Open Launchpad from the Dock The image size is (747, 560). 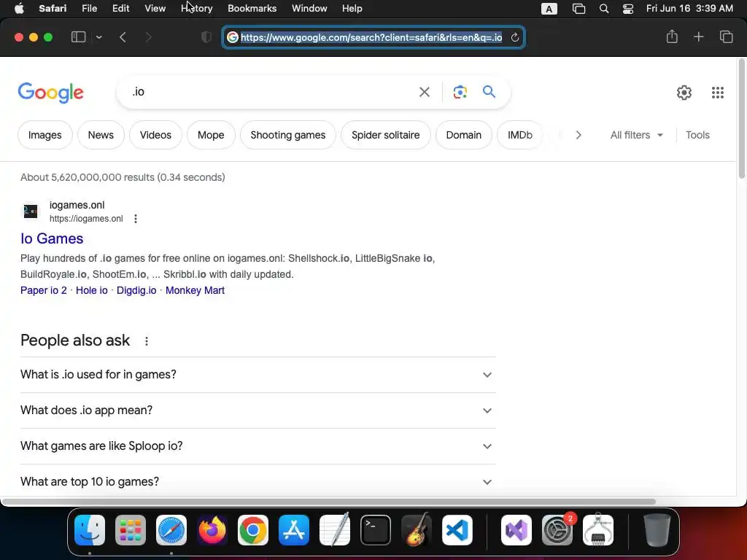tap(131, 530)
